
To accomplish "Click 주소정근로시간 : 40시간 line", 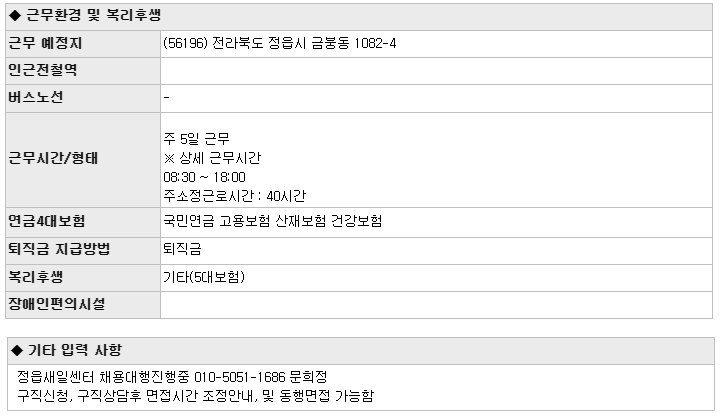I will [x=235, y=196].
